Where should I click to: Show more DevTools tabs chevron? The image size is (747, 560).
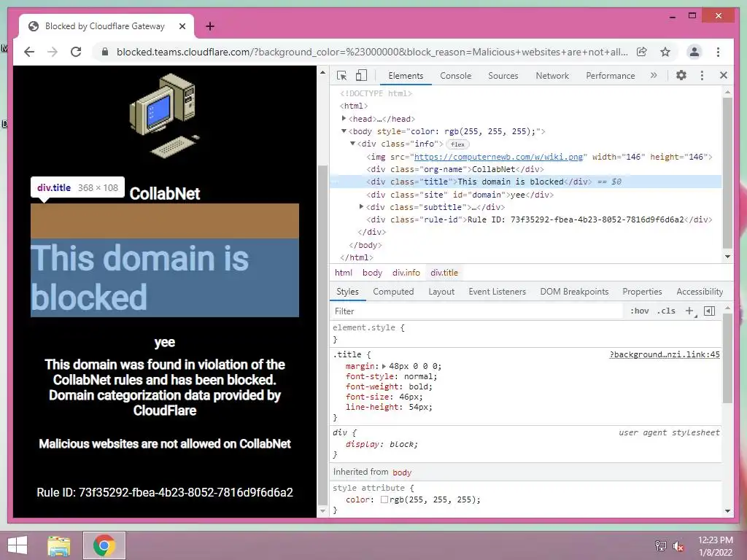pyautogui.click(x=654, y=75)
